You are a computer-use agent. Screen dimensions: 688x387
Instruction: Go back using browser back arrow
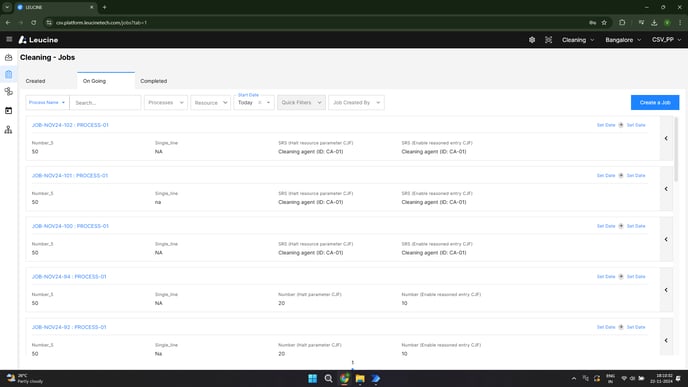(x=8, y=22)
